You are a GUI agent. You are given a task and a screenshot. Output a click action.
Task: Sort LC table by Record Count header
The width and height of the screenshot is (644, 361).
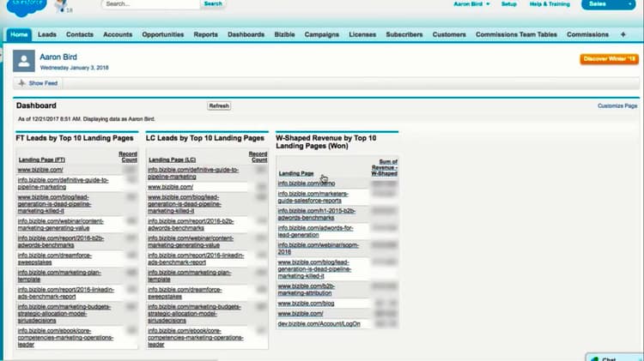[258, 157]
